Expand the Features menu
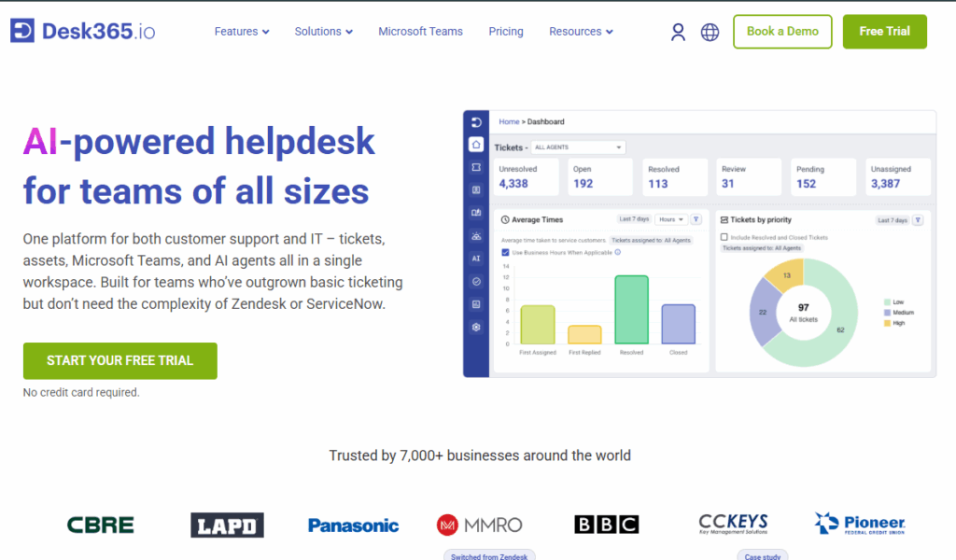This screenshot has height=560, width=956. click(x=242, y=32)
